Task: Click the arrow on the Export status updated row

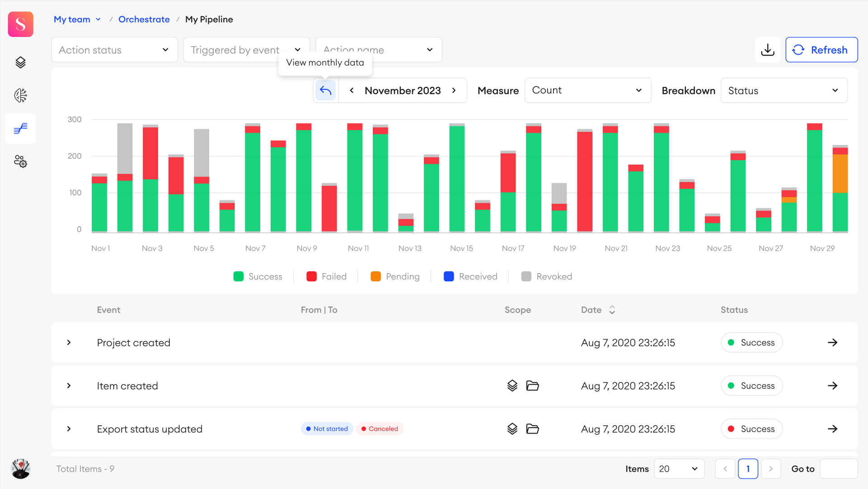Action: click(x=834, y=429)
